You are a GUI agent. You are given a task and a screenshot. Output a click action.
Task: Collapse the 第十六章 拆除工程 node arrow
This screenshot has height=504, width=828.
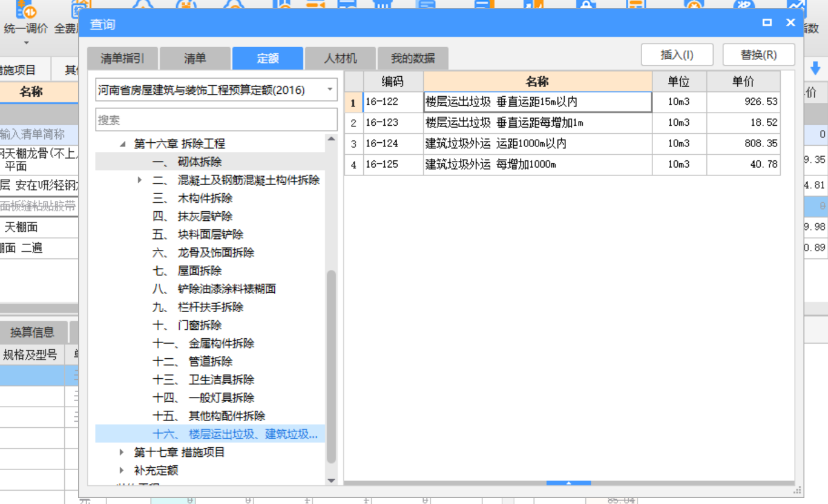(x=123, y=144)
